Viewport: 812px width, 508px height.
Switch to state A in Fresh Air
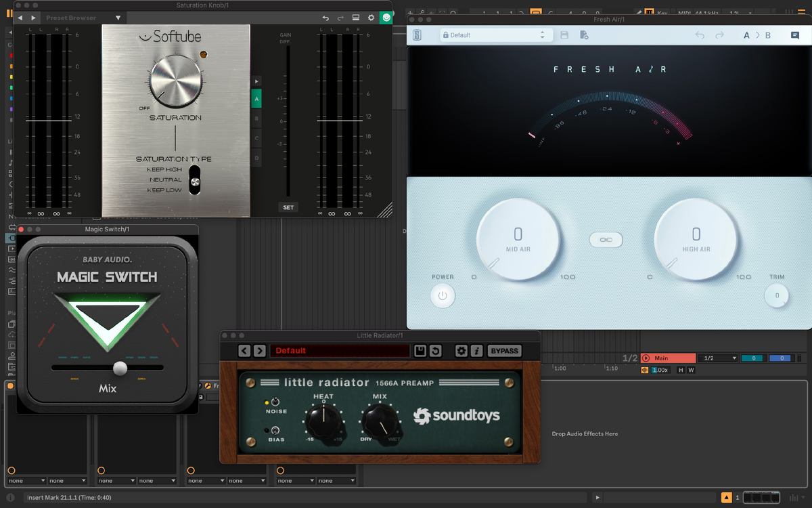pos(747,35)
